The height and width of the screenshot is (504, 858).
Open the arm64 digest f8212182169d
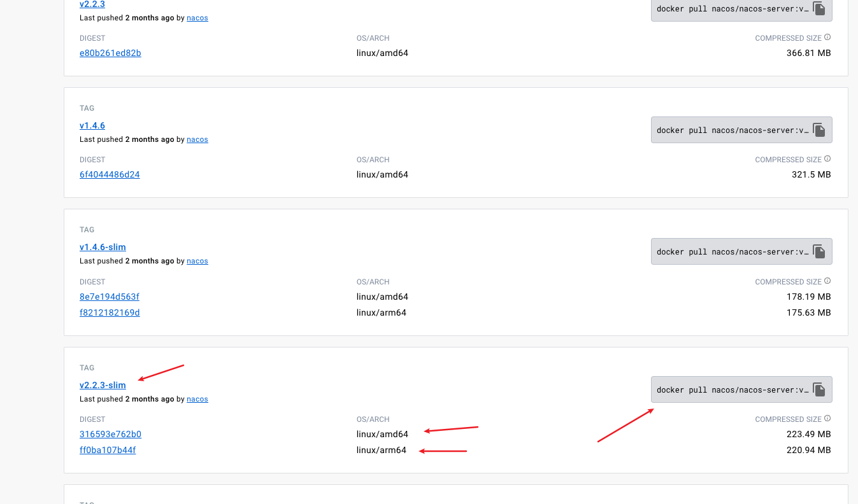(x=110, y=312)
